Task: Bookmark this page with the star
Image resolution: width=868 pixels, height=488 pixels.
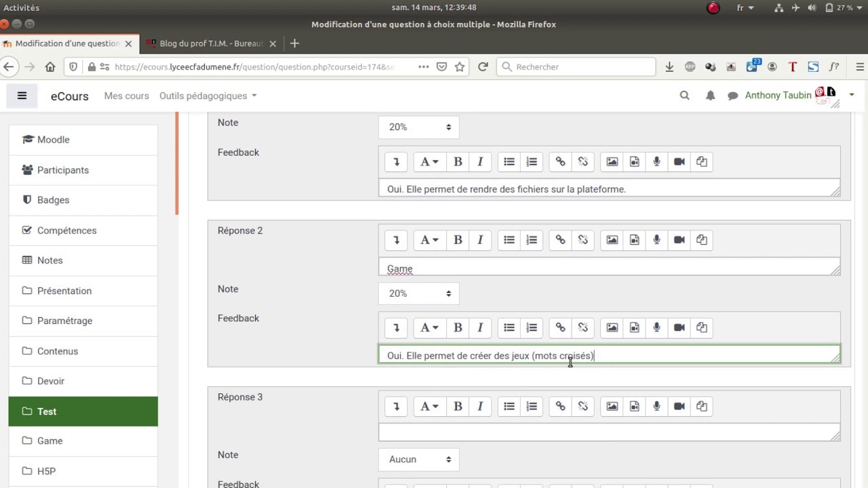Action: (x=460, y=66)
